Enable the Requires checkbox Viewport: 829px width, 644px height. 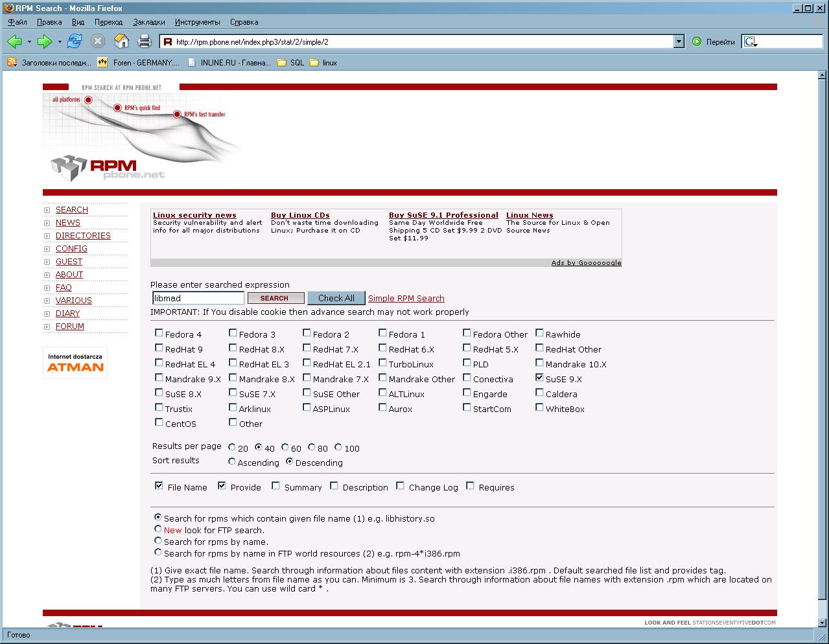click(470, 486)
